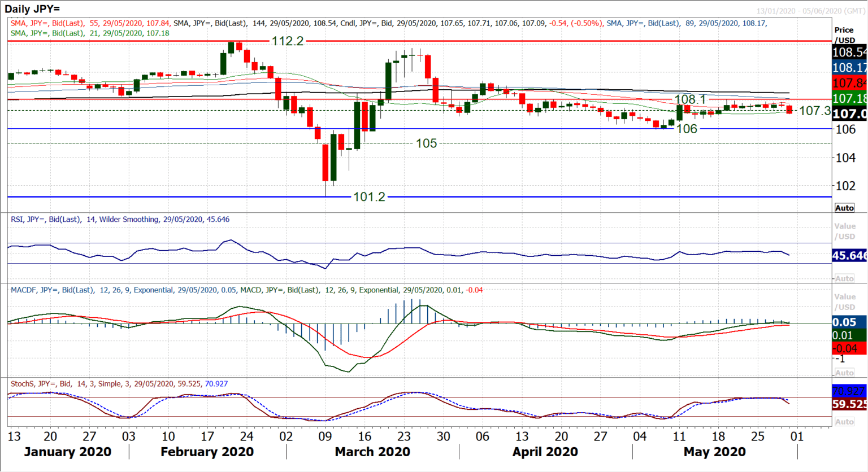This screenshot has width=868, height=472.
Task: Click the green 107.18 price flag
Action: coord(849,98)
